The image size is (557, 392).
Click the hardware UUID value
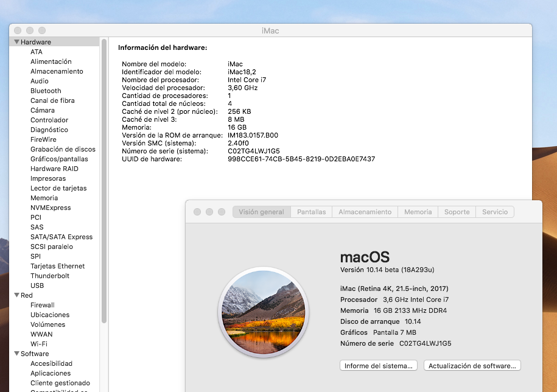[x=301, y=159]
